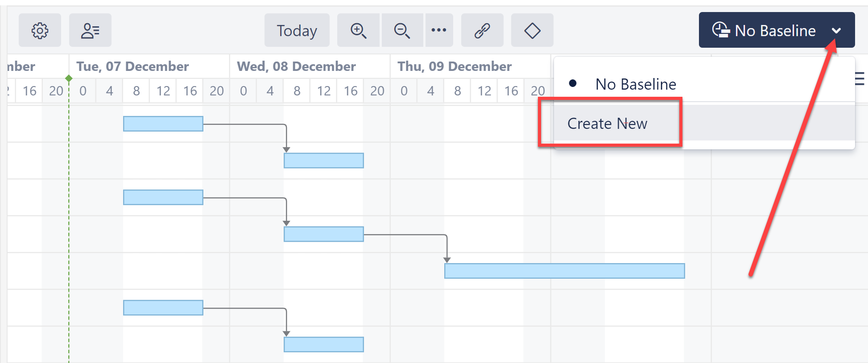Open the more options ellipsis icon

pos(439,30)
